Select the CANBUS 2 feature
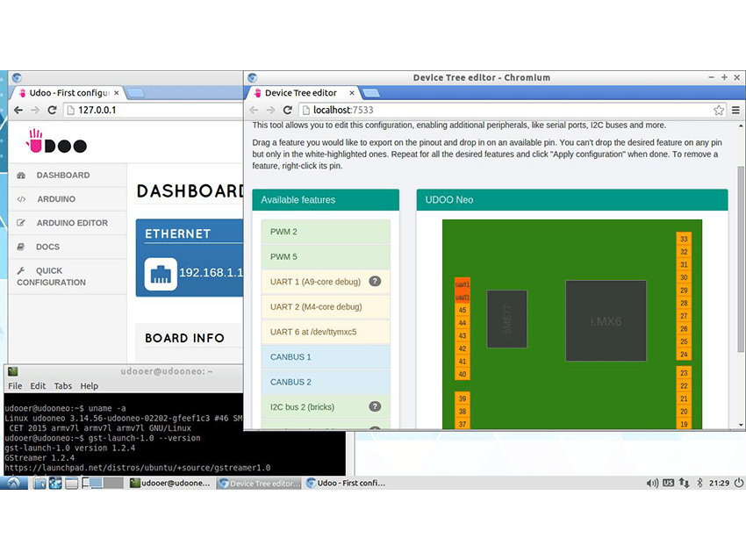The height and width of the screenshot is (560, 746). click(326, 382)
